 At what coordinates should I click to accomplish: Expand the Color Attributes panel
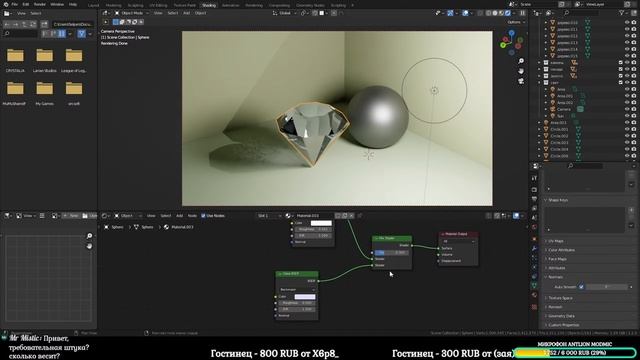tap(561, 250)
